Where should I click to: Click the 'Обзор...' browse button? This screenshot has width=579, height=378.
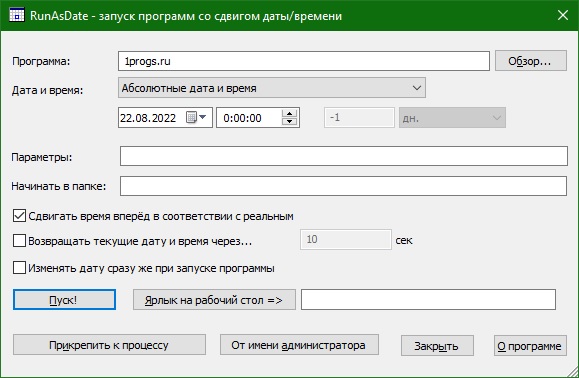tap(531, 61)
